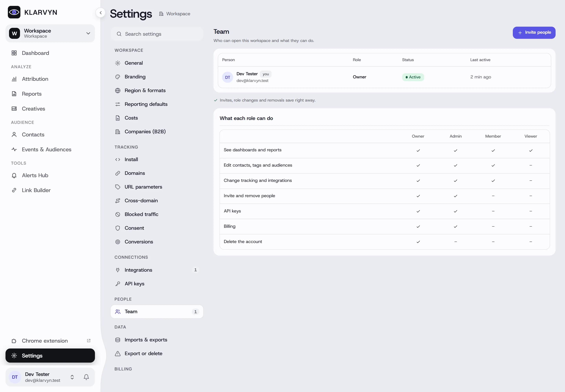Click the Region & formats globe icon
Screen dimensions: 565x392
click(x=118, y=91)
